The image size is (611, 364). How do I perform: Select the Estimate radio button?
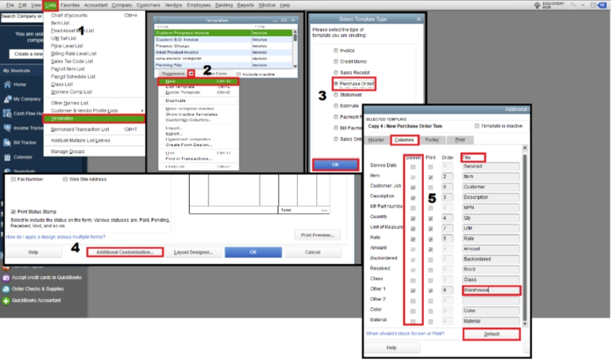[336, 106]
